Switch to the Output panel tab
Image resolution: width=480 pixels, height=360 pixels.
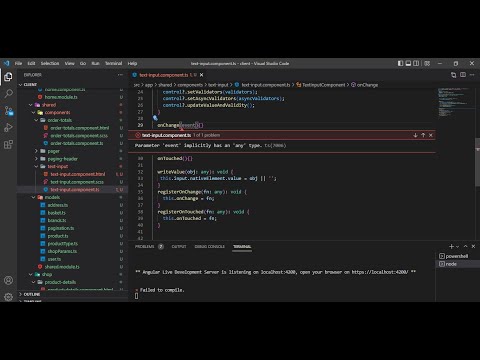click(x=179, y=247)
